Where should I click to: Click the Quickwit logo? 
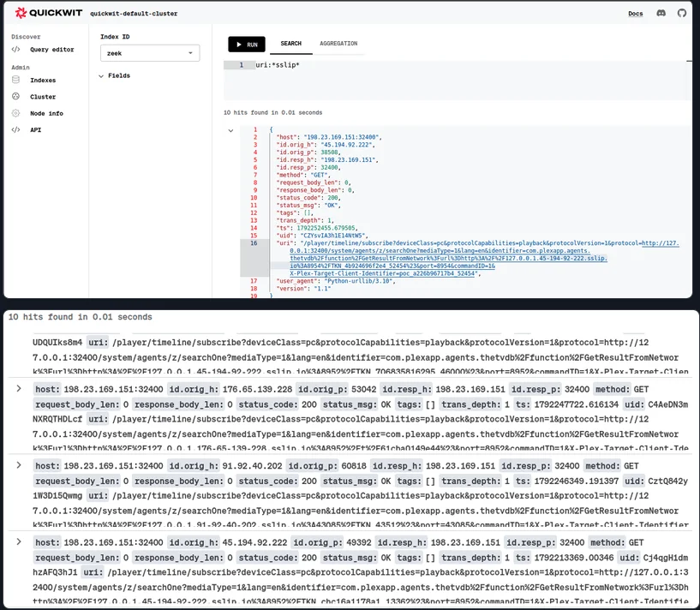click(x=49, y=13)
